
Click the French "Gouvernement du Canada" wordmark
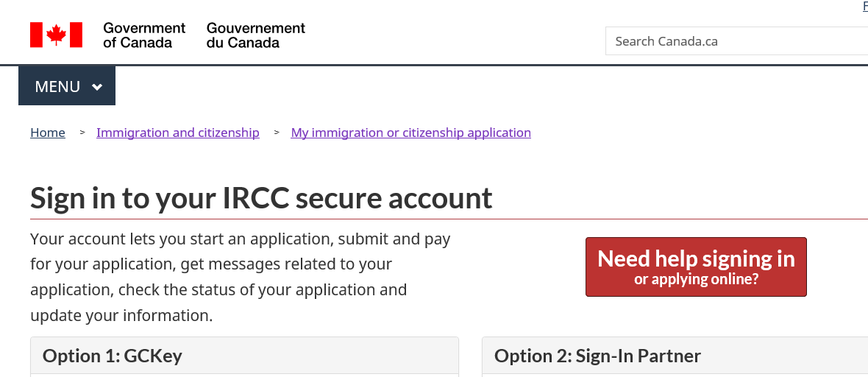(x=255, y=35)
